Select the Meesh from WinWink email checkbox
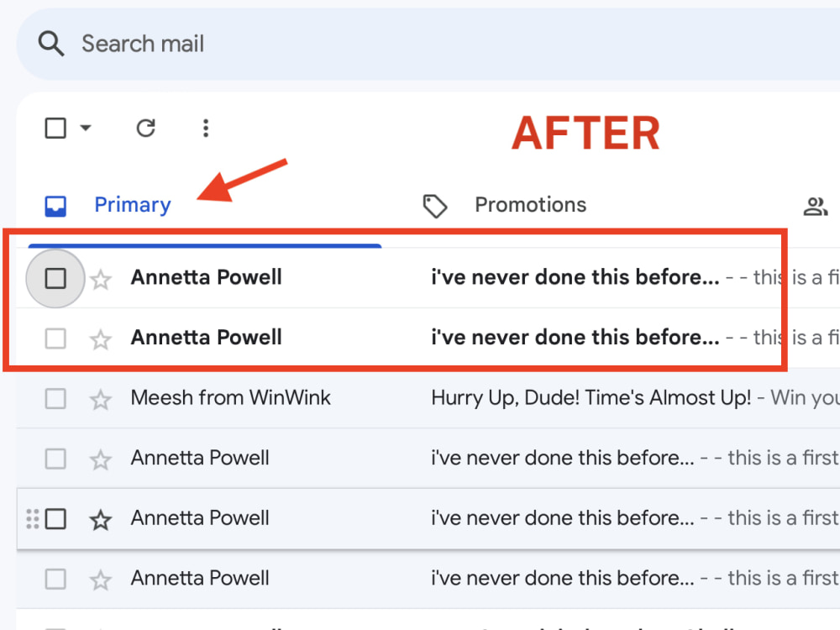 point(55,398)
